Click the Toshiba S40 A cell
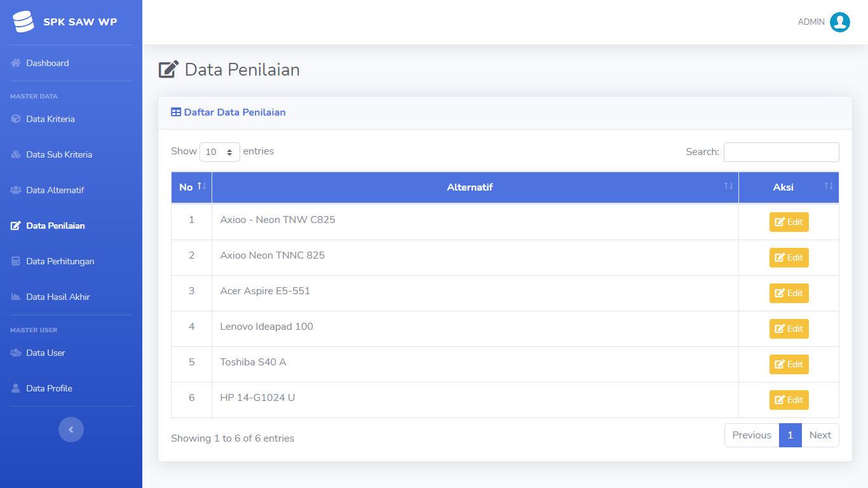Screen dimensions: 868x488 pyautogui.click(x=475, y=364)
